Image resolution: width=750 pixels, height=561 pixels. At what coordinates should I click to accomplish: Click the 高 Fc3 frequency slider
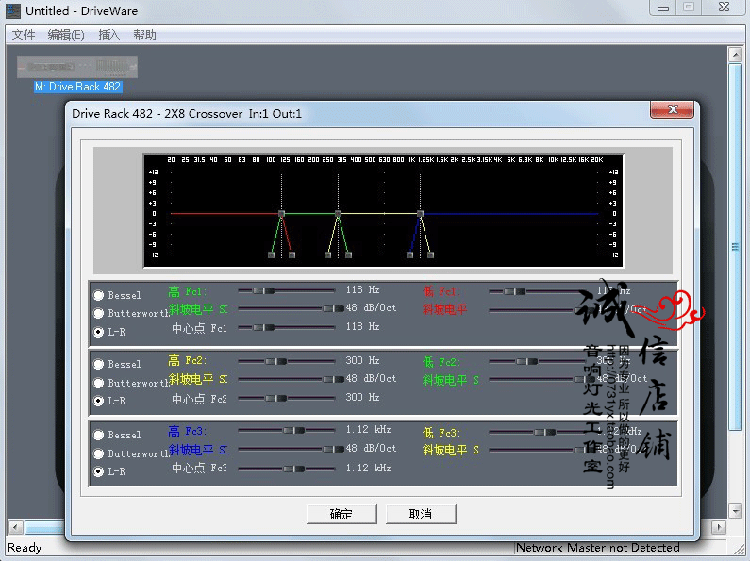point(294,430)
